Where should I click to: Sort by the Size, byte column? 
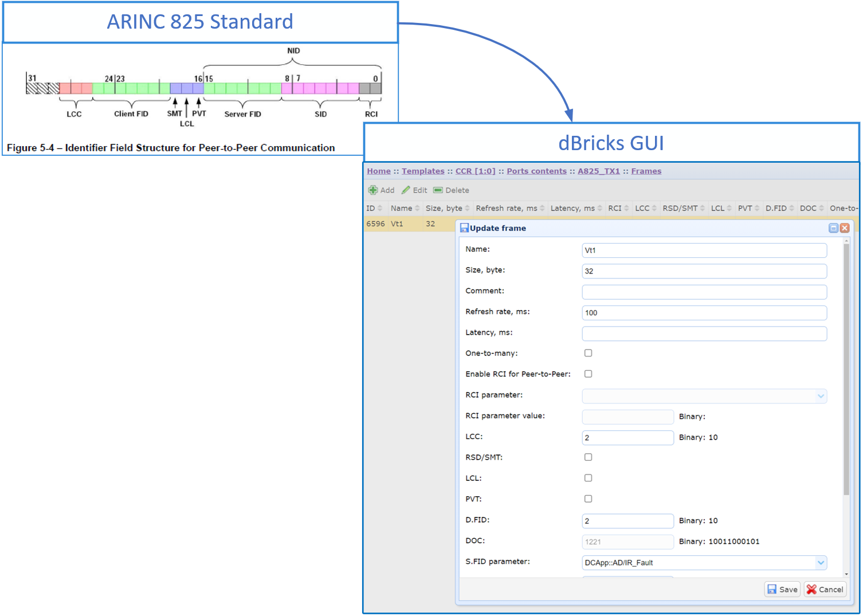[448, 208]
